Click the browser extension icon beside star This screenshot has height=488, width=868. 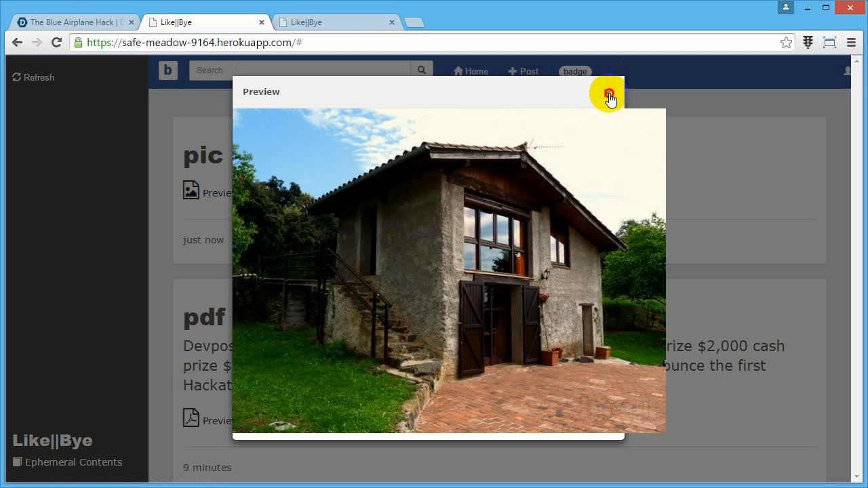(808, 43)
